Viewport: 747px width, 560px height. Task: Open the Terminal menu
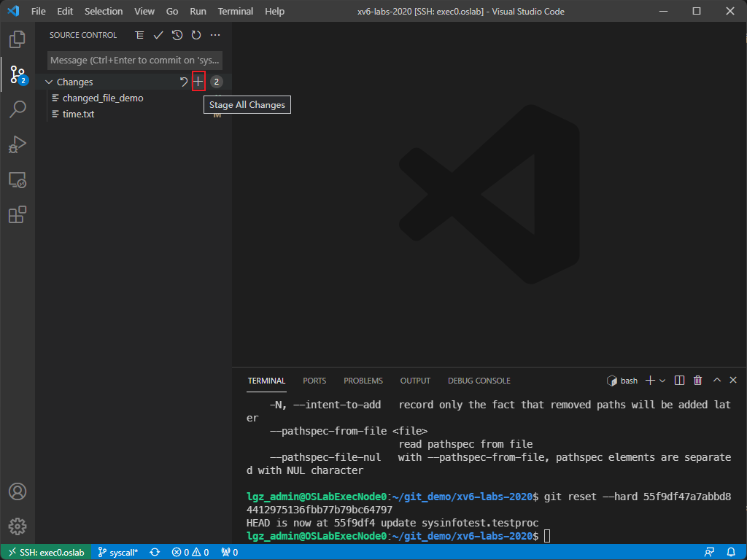tap(235, 11)
